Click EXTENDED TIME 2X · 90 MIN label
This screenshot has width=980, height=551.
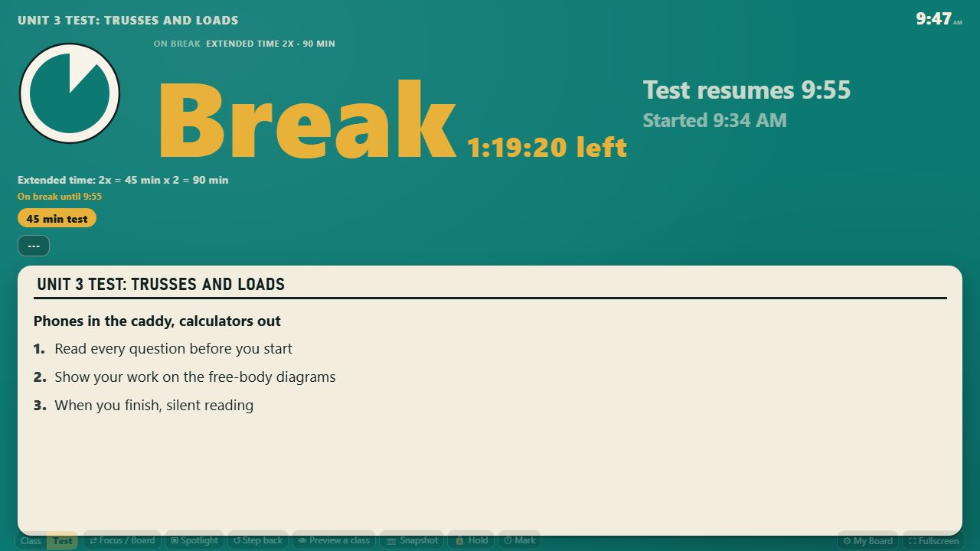[x=270, y=44]
